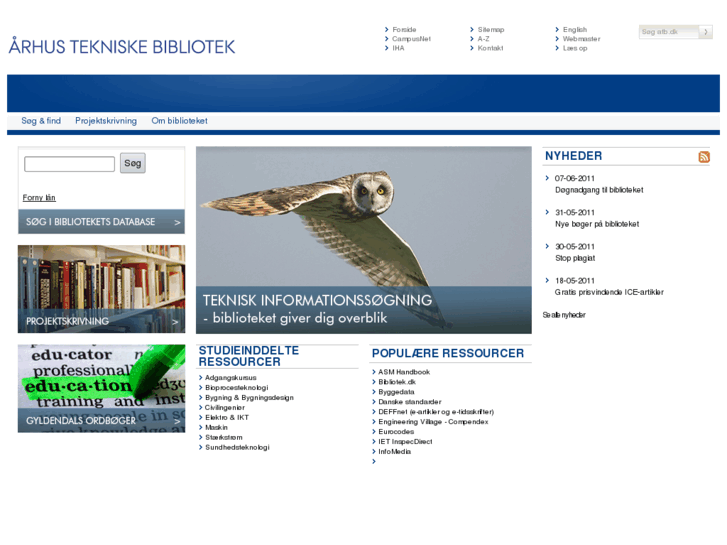727x545 pixels.
Task: Open Sundhedsteknologi resource link
Action: click(237, 448)
